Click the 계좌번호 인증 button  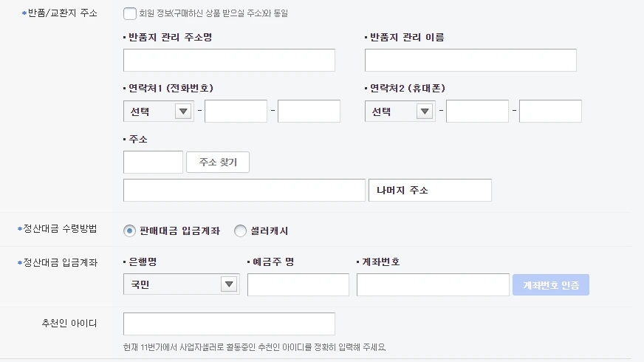tap(551, 284)
